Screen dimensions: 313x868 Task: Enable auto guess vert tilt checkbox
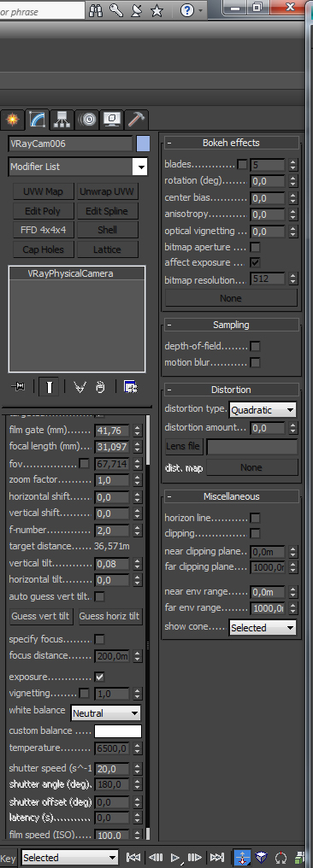click(x=100, y=596)
